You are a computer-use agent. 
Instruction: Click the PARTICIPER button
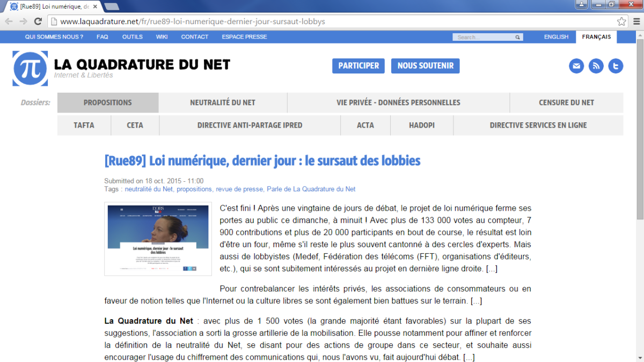(358, 66)
